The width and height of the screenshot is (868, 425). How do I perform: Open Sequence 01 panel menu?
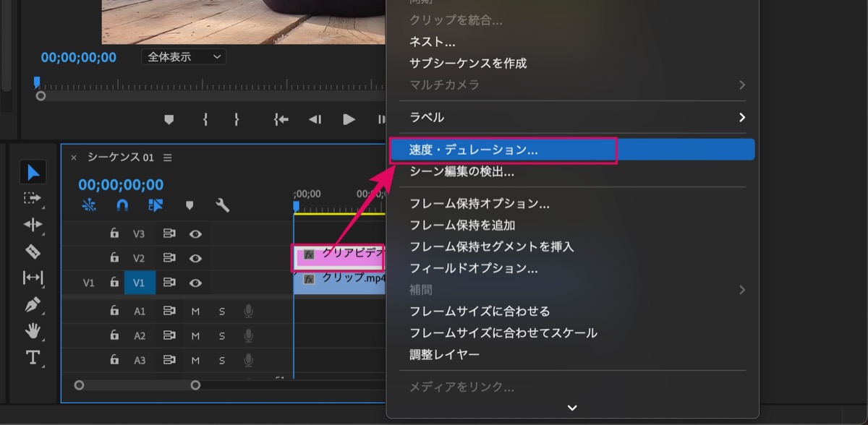click(x=168, y=158)
